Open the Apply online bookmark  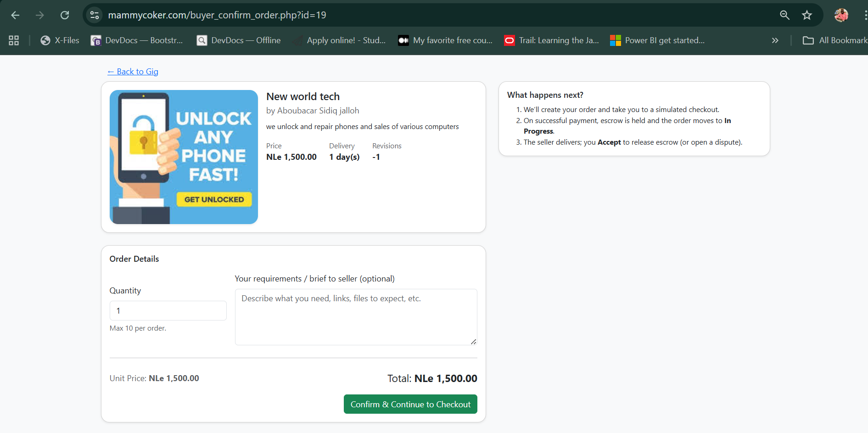click(x=340, y=40)
